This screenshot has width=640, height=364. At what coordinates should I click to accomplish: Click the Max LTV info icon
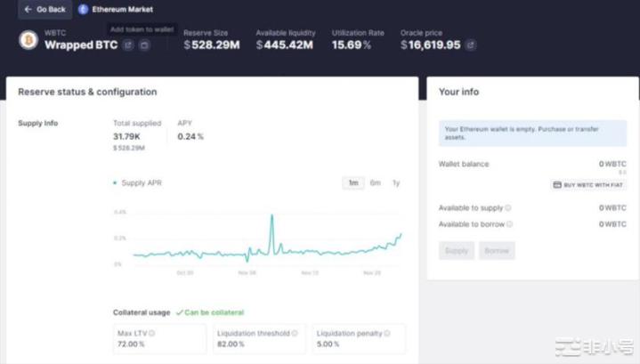(152, 334)
